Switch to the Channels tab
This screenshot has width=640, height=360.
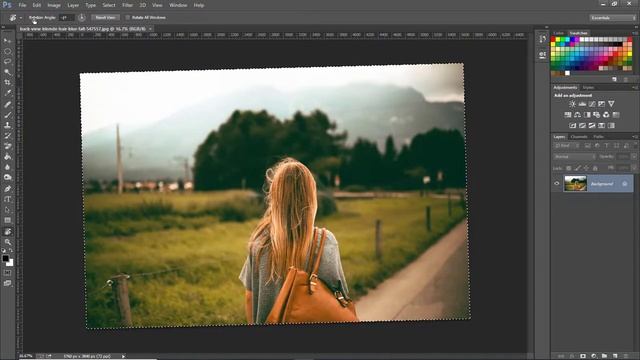point(579,137)
